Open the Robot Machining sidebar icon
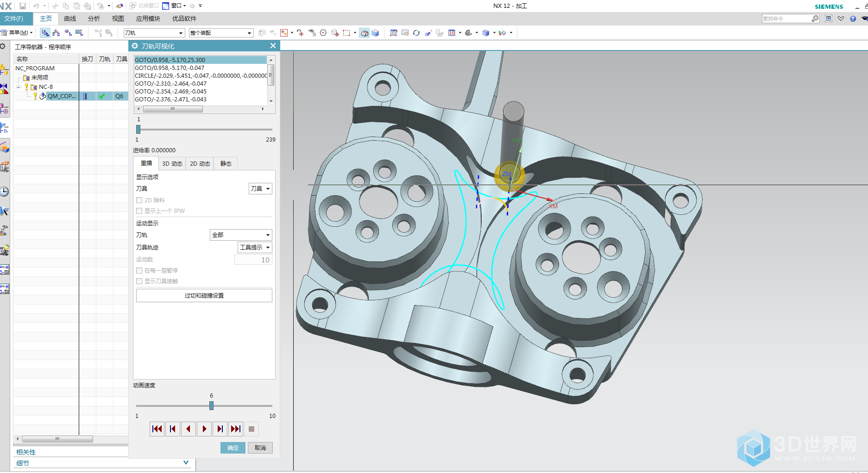This screenshot has width=868, height=473. point(4,230)
